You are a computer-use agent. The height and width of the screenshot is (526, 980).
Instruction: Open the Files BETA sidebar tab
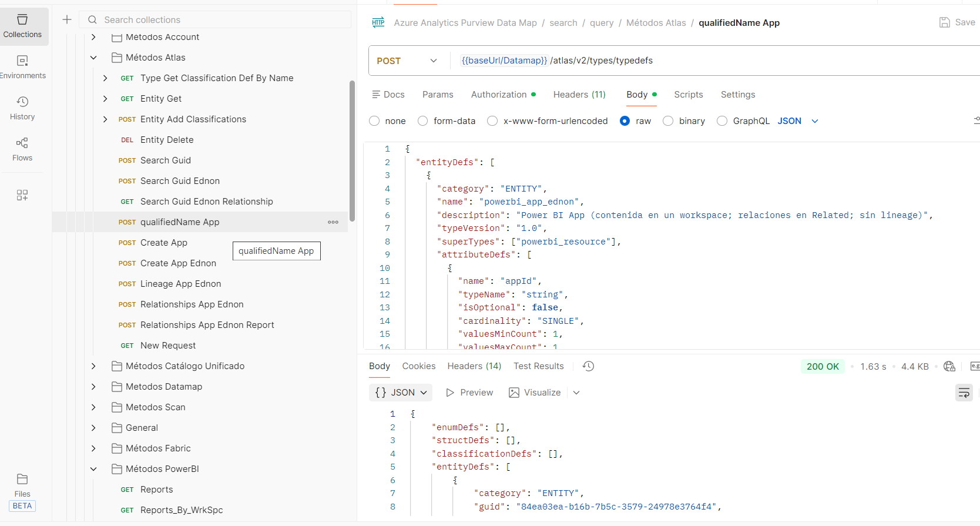coord(22,493)
